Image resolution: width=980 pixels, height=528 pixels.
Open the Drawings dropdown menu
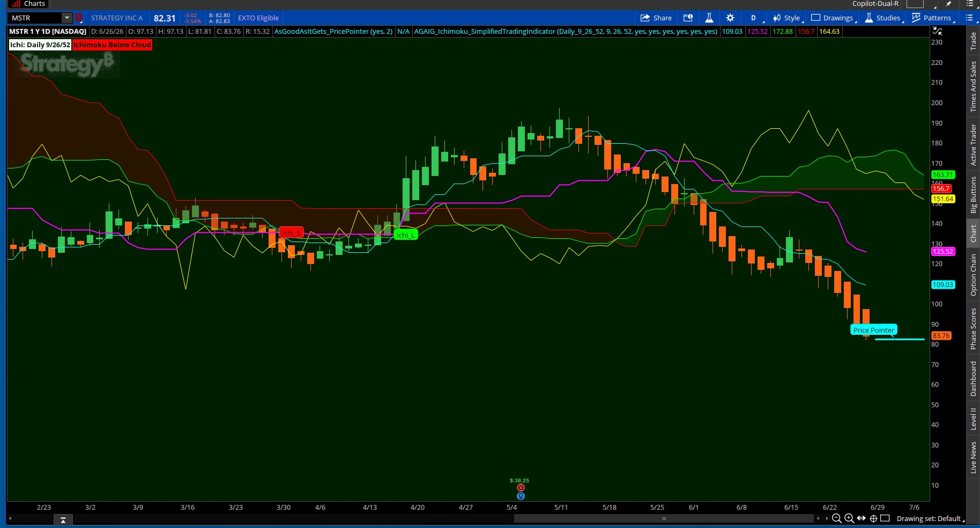(834, 18)
